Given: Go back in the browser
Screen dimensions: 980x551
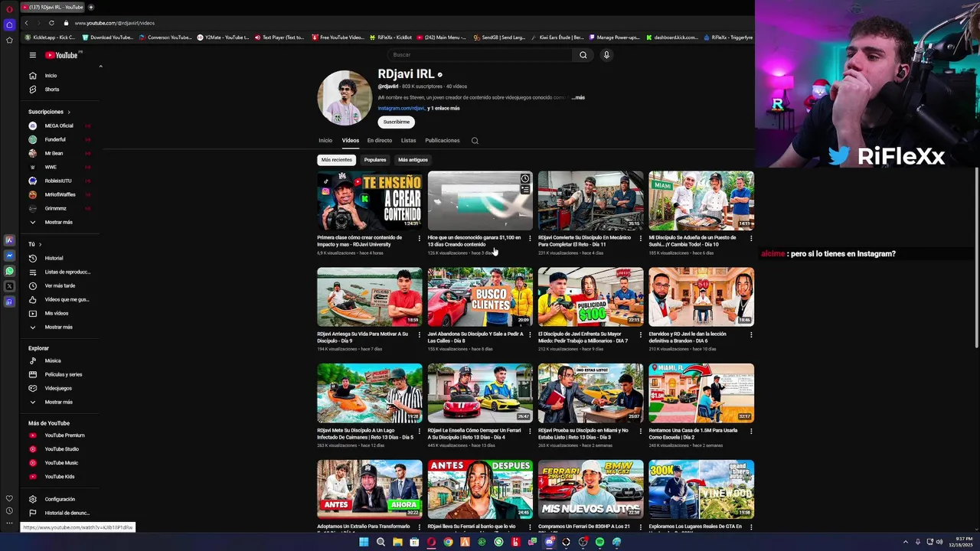Looking at the screenshot, I should click(x=26, y=23).
